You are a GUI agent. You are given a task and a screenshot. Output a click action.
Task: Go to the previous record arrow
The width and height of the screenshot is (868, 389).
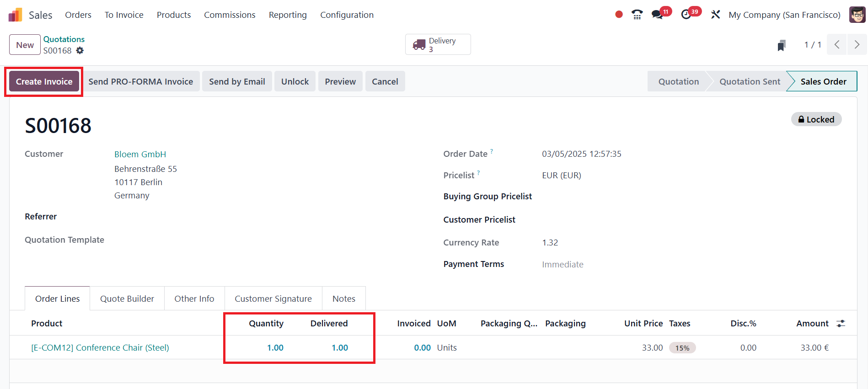point(837,45)
